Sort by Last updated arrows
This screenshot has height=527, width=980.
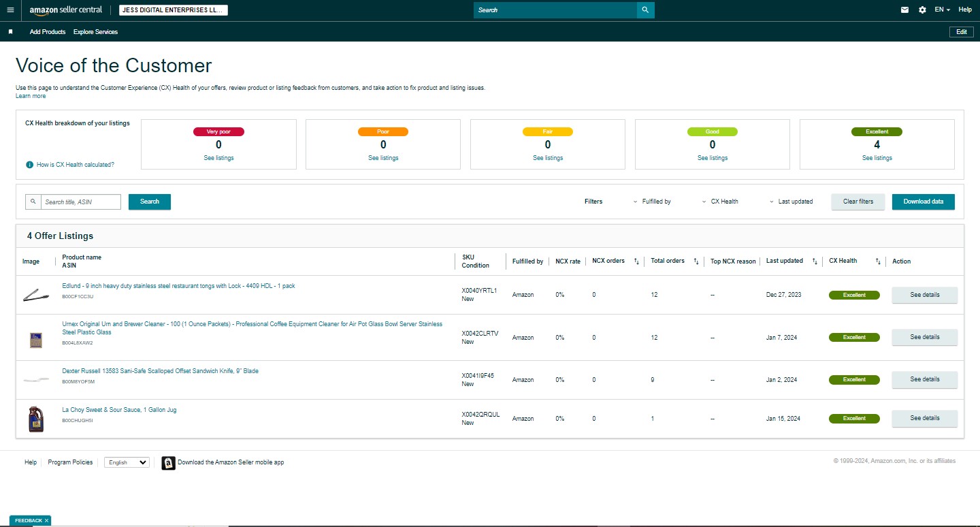[x=815, y=261]
